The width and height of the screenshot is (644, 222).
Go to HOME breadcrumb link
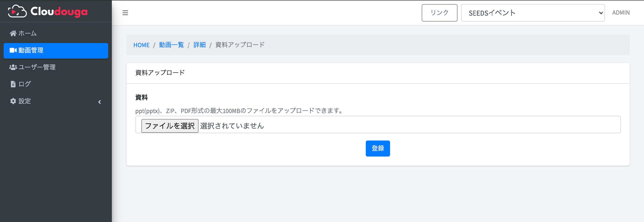[141, 45]
